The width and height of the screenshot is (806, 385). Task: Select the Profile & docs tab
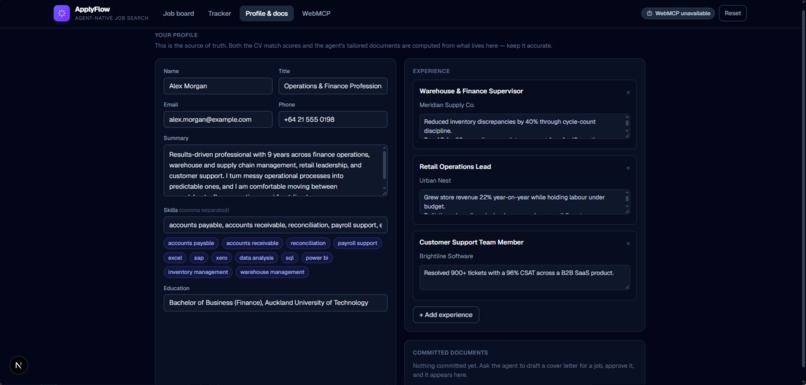[266, 14]
